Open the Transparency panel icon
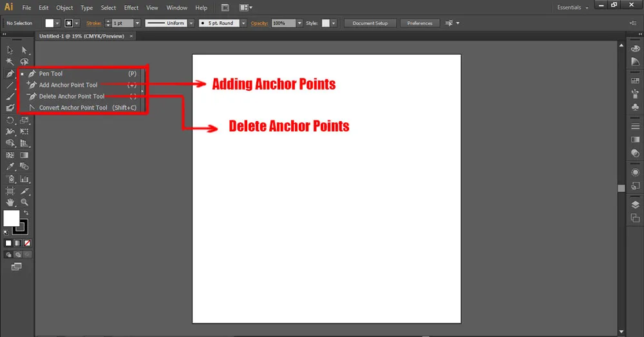The height and width of the screenshot is (337, 644). coord(635,153)
